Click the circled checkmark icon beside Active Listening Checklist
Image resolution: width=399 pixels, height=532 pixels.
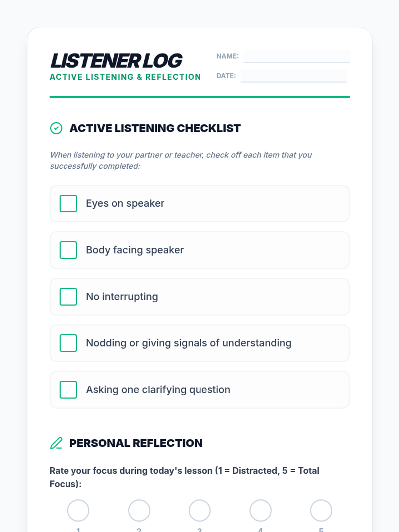coord(56,128)
